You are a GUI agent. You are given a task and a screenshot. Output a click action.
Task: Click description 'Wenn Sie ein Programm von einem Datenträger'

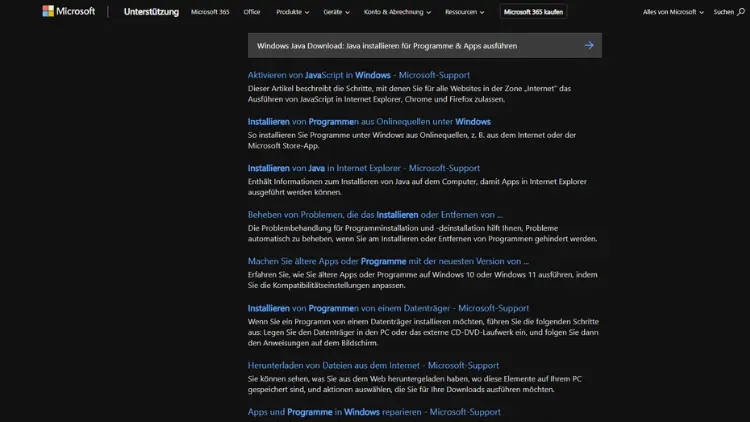click(x=423, y=332)
